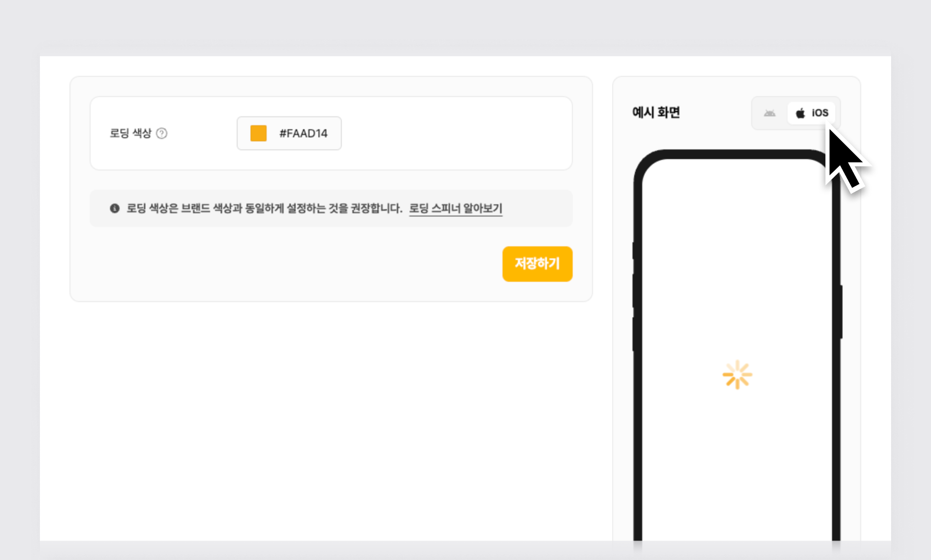The width and height of the screenshot is (931, 560).
Task: Switch preview to Android icon
Action: click(770, 113)
